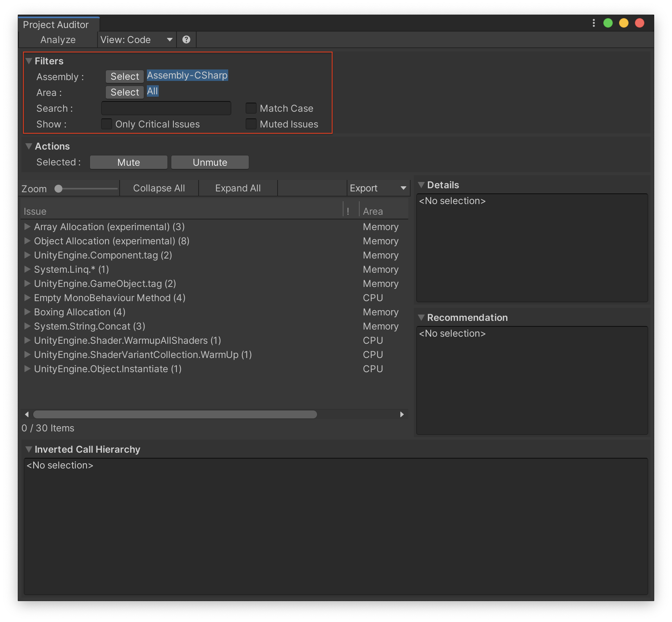
Task: Click the scroll left arrow of issue list
Action: tap(27, 414)
